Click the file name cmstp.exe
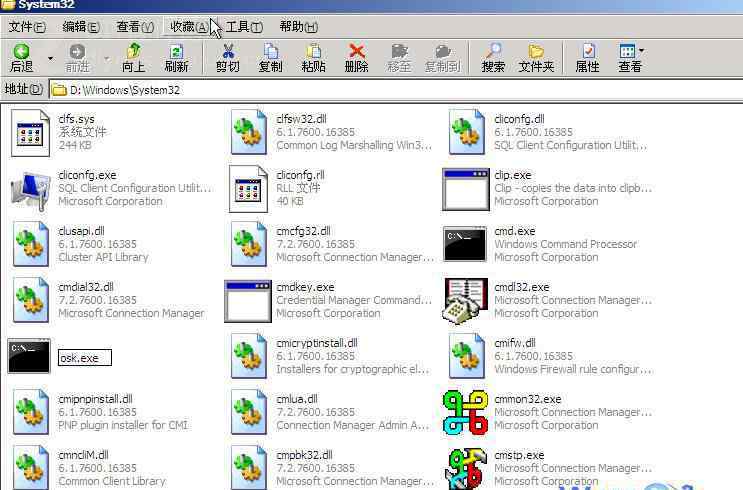Image resolution: width=743 pixels, height=490 pixels. click(519, 455)
